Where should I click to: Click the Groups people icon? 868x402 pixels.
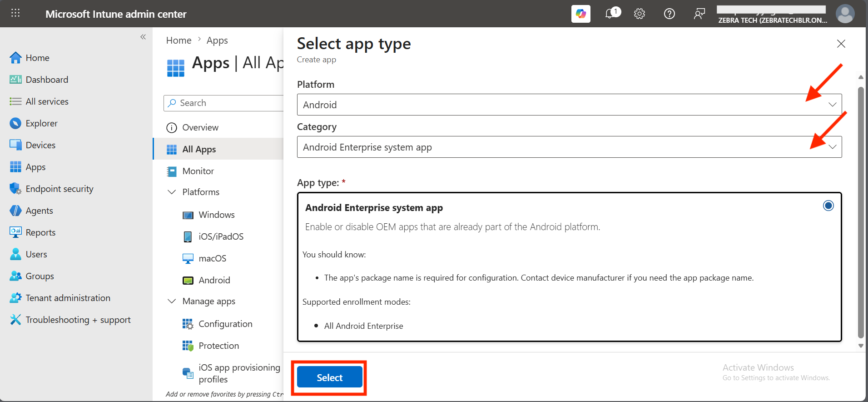15,276
